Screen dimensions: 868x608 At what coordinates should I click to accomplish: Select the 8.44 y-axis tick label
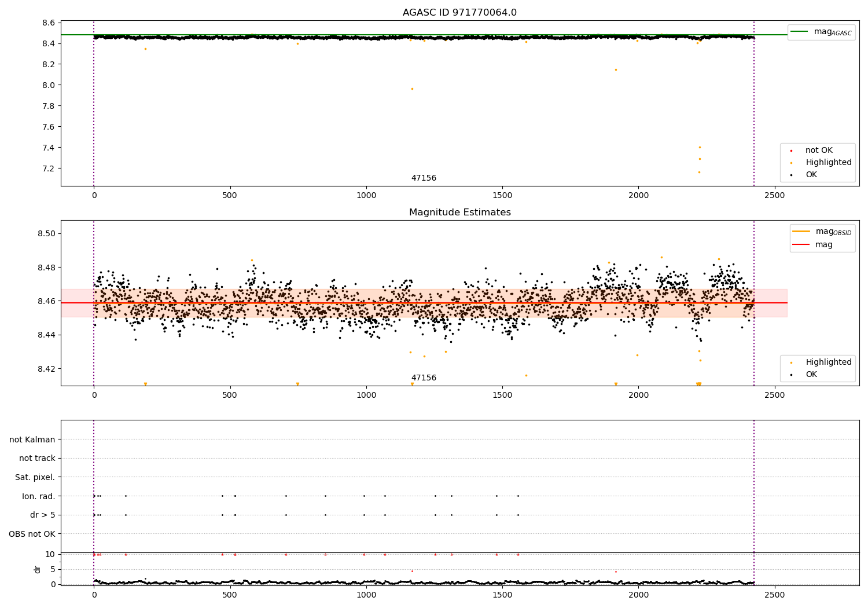47,335
